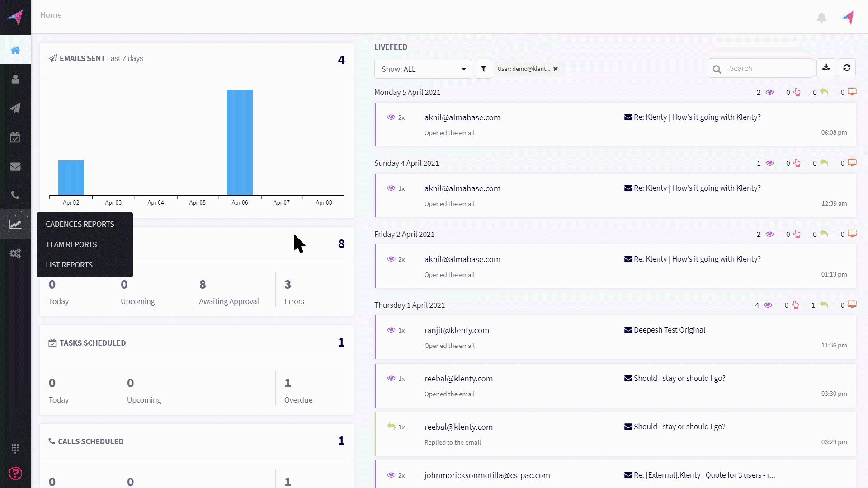Open the Cadences paper plane sidebar icon

tap(15, 108)
